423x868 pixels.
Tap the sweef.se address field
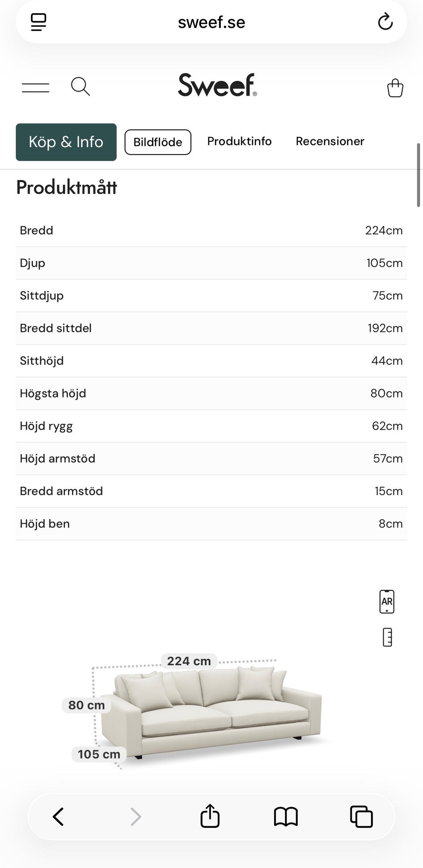[211, 22]
